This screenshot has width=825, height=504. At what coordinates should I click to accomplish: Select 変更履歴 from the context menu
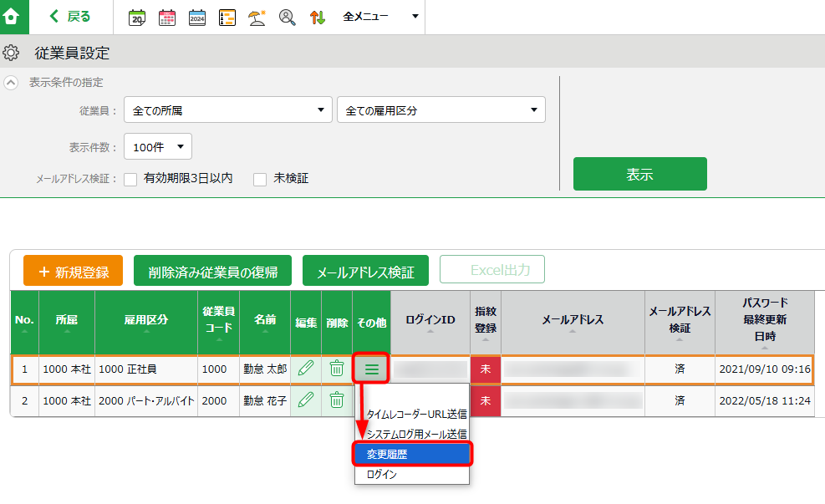pyautogui.click(x=412, y=454)
